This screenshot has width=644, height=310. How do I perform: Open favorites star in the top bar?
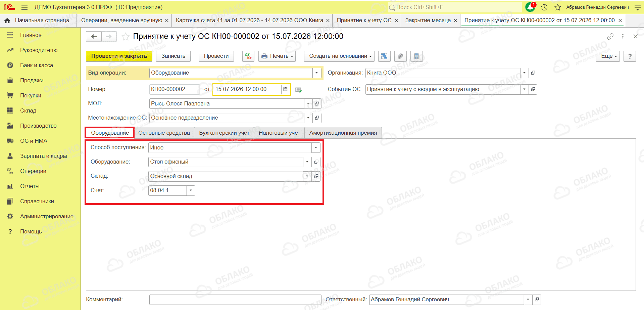[558, 7]
